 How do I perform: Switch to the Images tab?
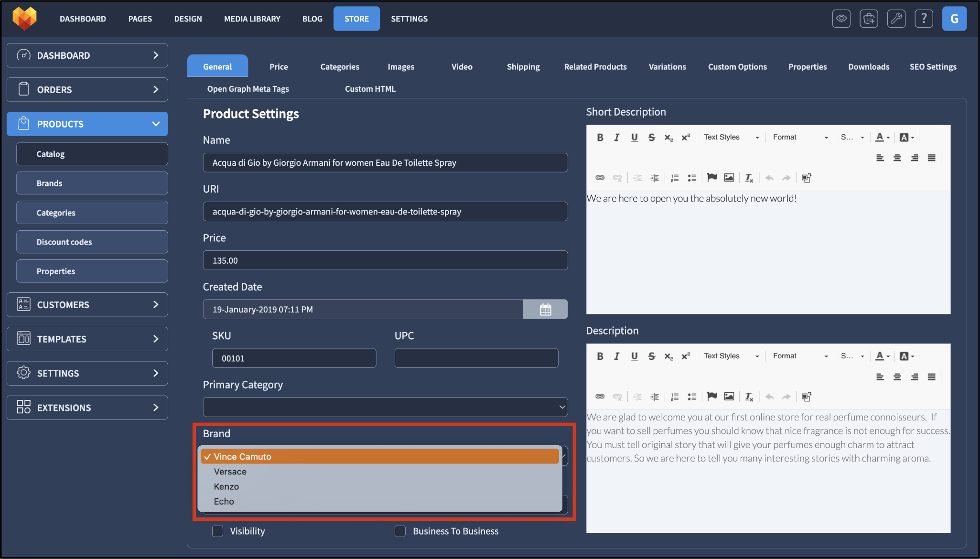pyautogui.click(x=401, y=67)
